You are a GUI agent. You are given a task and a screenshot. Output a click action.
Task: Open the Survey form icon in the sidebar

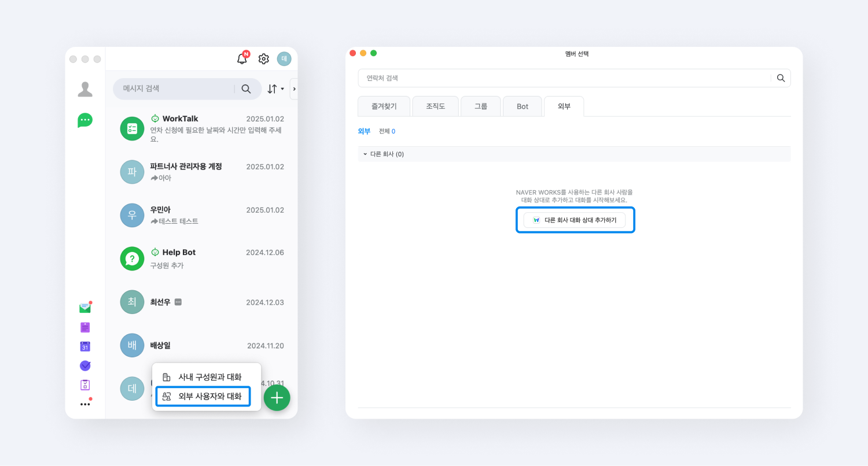point(85,385)
